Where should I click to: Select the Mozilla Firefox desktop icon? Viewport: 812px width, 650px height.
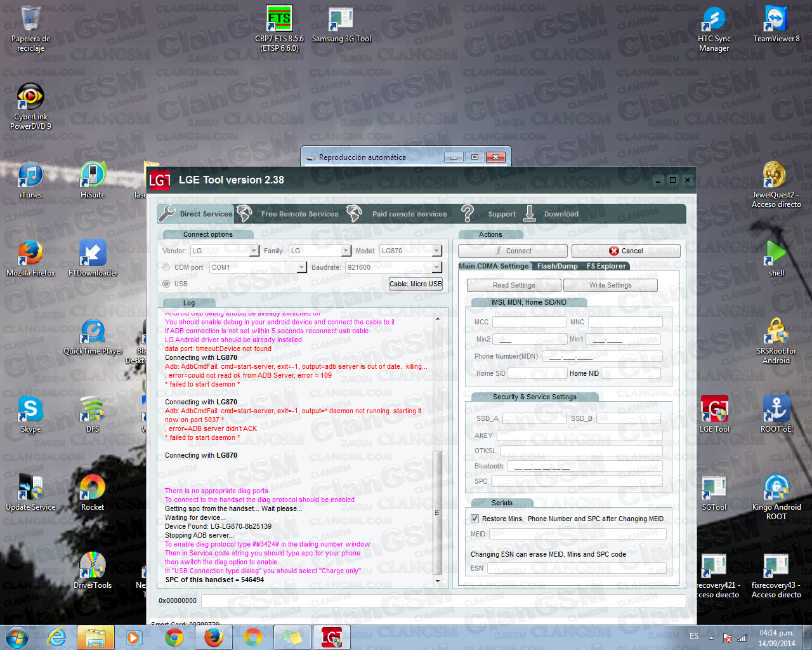[30, 259]
